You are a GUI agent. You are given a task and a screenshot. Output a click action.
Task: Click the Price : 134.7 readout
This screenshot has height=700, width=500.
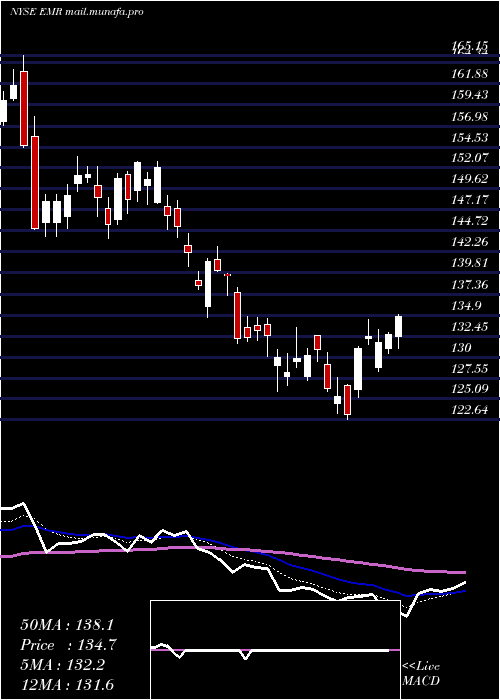tap(68, 645)
